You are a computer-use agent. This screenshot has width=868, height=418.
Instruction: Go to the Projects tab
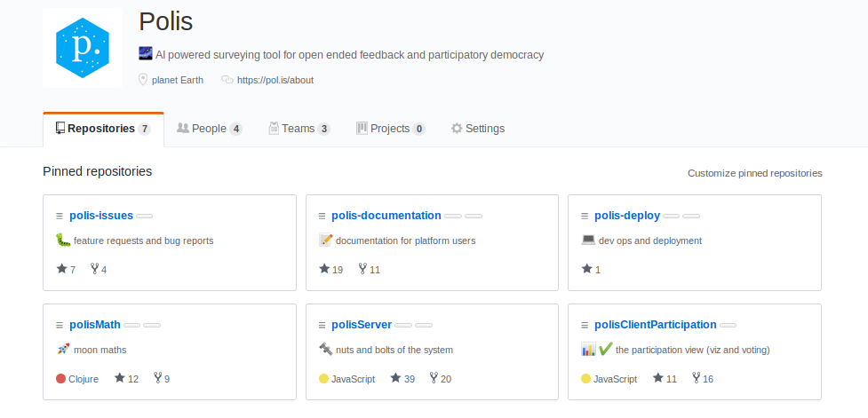pos(391,129)
